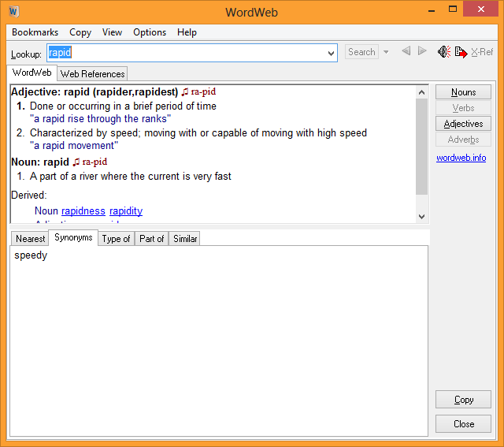This screenshot has height=447, width=504.
Task: Follow the rapidity derived word link
Action: [126, 210]
